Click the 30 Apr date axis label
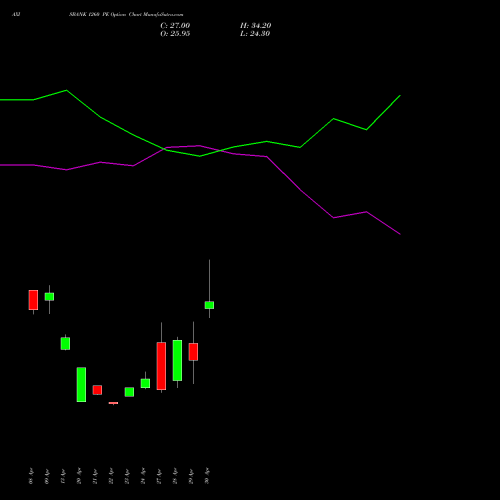This screenshot has width=500, height=500. coord(207,476)
